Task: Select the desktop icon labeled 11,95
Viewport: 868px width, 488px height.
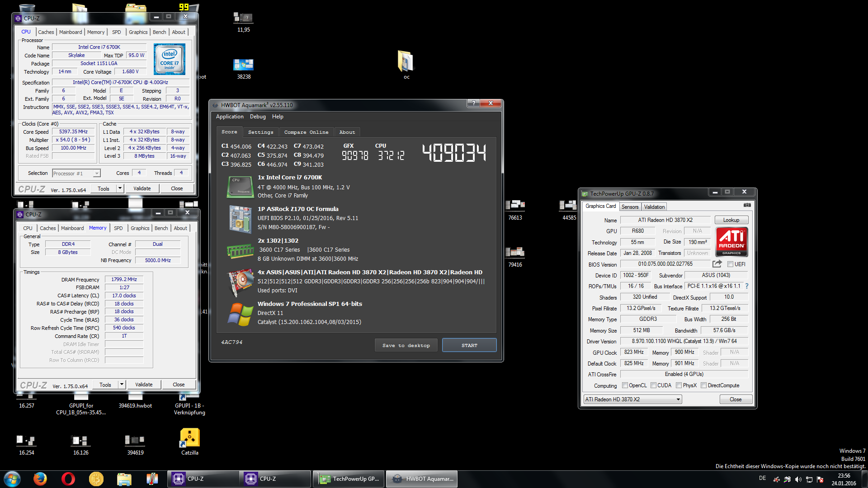Action: click(x=244, y=22)
